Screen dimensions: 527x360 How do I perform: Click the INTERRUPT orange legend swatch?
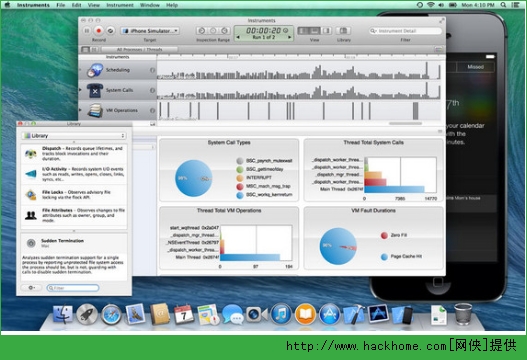[240, 178]
